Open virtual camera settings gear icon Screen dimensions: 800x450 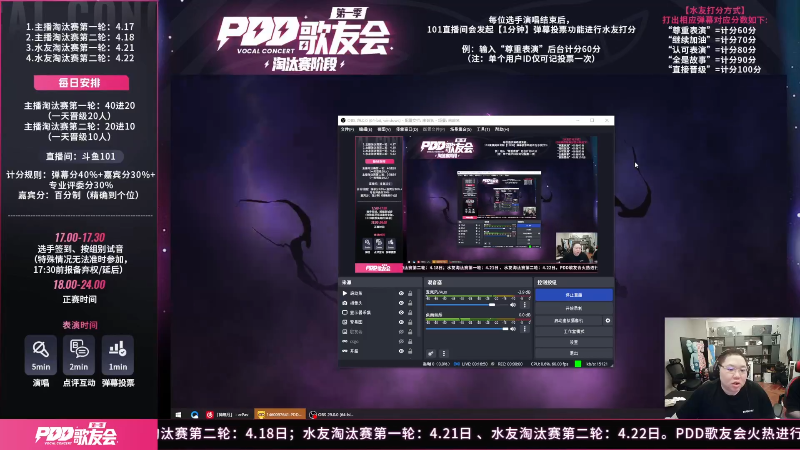[x=608, y=320]
